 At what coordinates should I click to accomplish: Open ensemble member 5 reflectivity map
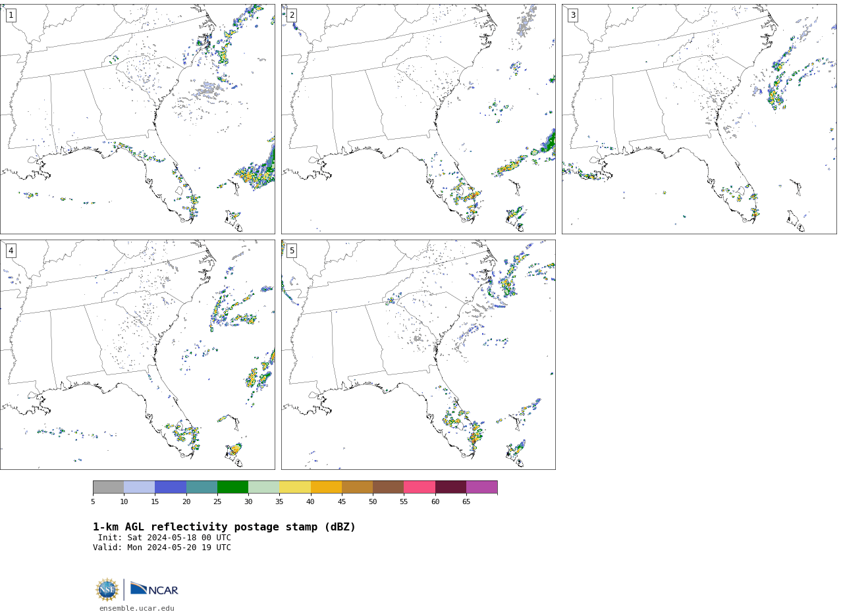coord(418,355)
